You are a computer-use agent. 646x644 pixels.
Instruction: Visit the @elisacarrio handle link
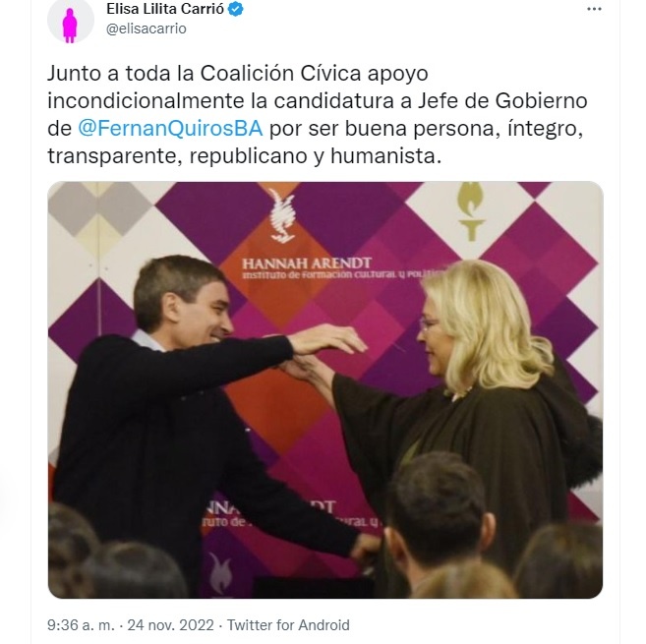[x=147, y=29]
